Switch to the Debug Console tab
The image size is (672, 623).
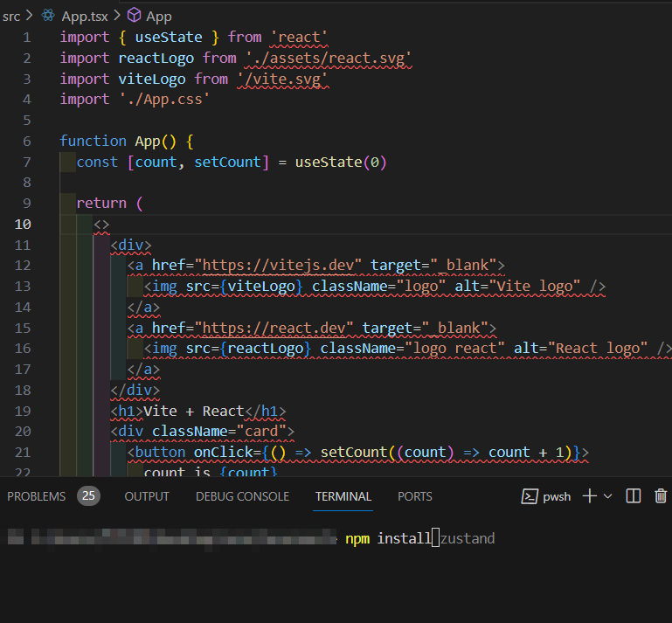click(243, 496)
